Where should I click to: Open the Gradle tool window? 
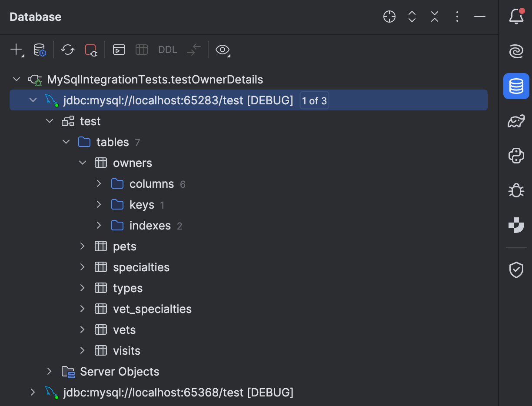tap(516, 121)
